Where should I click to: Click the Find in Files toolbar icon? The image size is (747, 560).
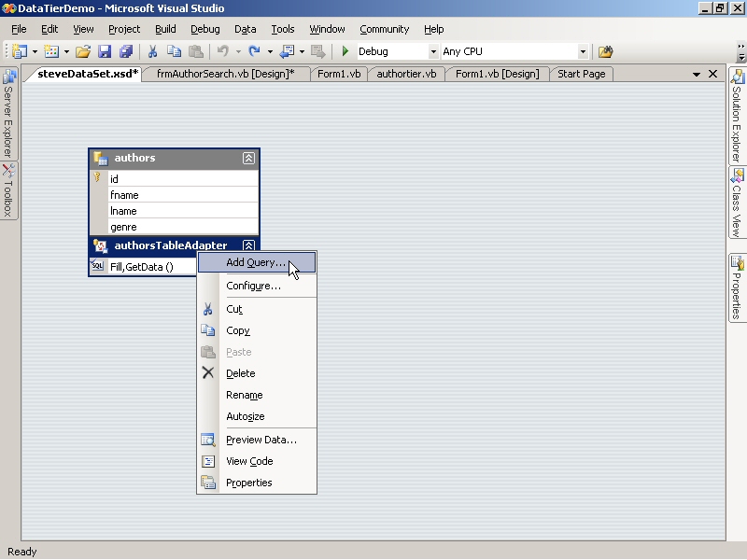click(605, 51)
